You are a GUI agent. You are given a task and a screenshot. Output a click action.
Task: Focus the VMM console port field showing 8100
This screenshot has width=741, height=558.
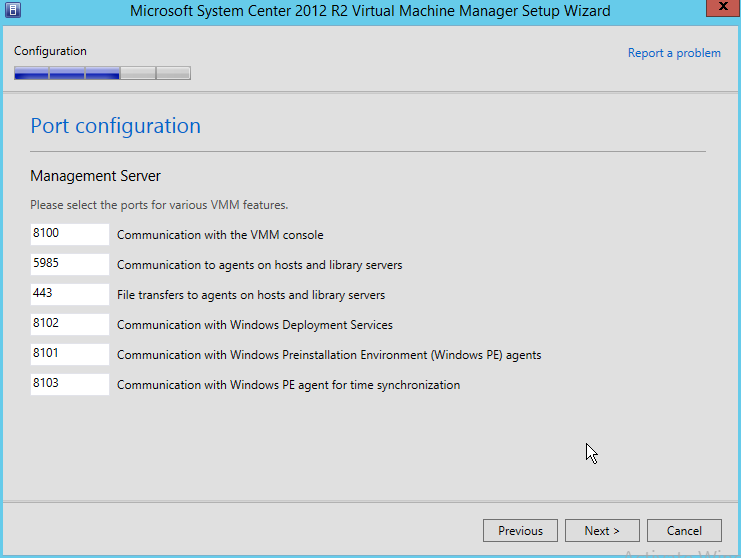[x=69, y=235]
